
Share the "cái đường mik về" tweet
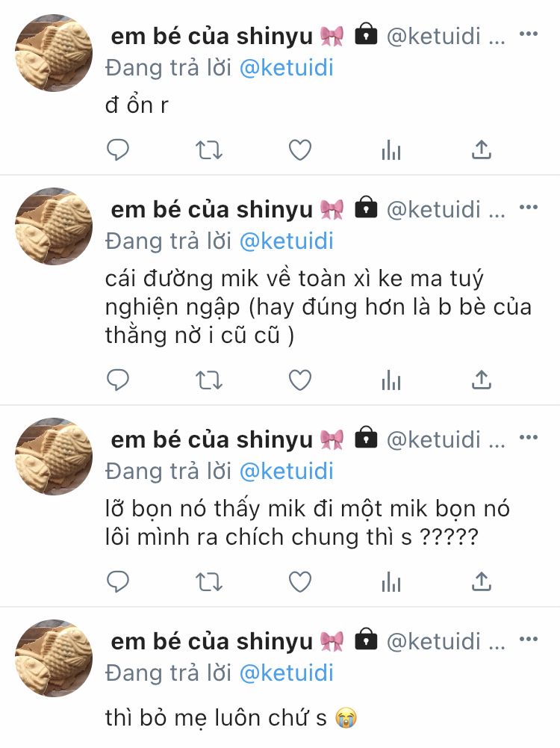pyautogui.click(x=482, y=380)
